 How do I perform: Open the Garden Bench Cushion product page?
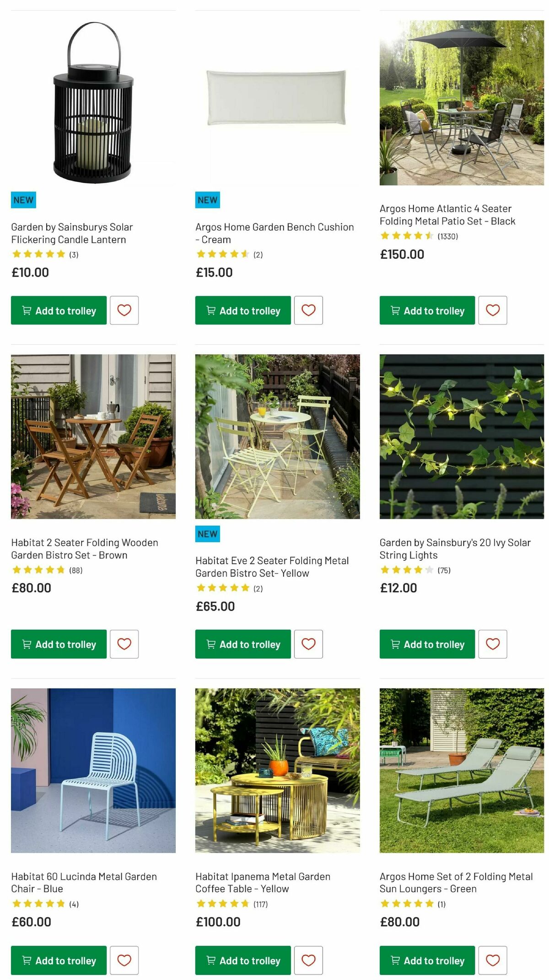(x=274, y=233)
